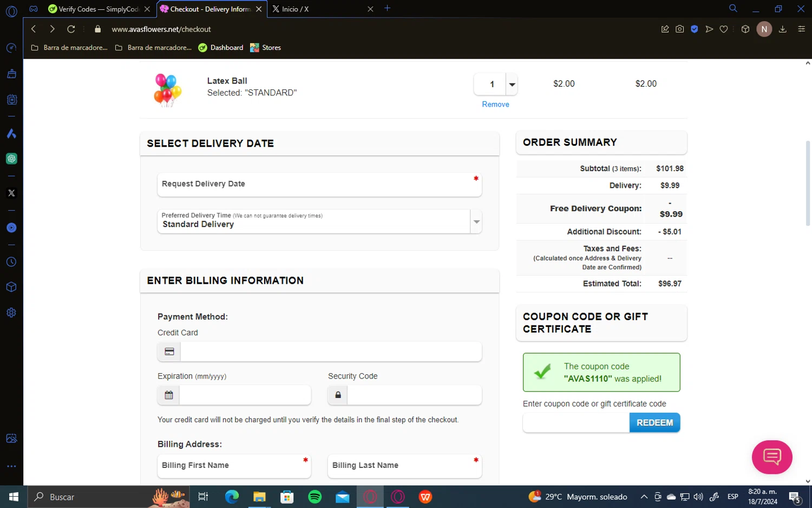Open the Dashboard bookmark
Screen dimensions: 812x508
(x=221, y=48)
